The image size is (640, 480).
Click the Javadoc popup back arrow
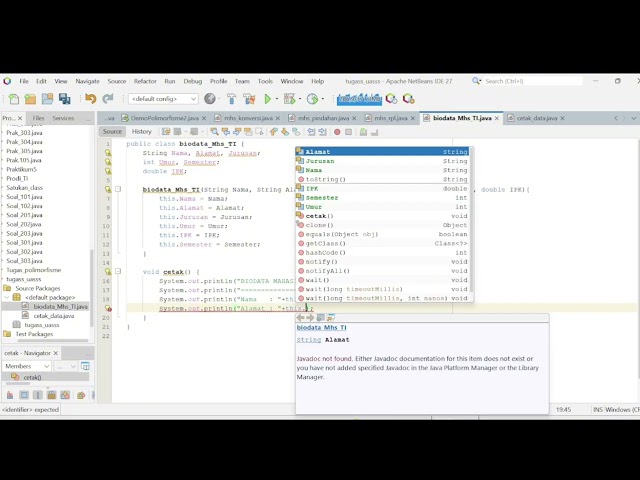pyautogui.click(x=301, y=317)
